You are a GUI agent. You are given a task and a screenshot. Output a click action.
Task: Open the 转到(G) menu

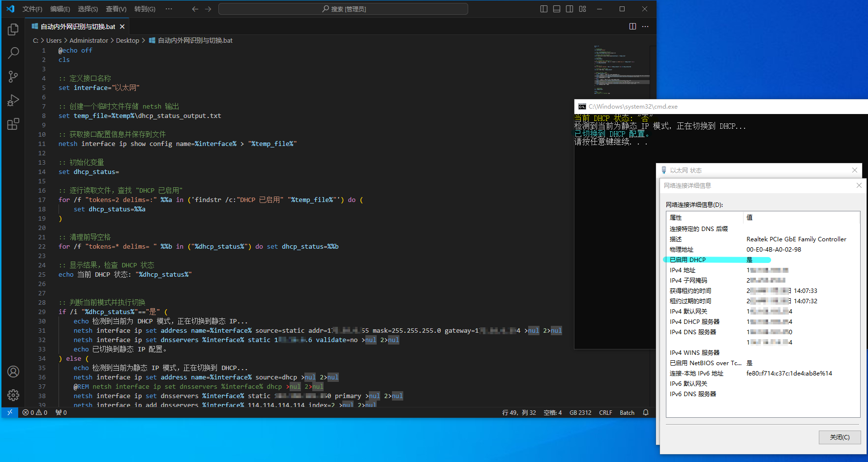tap(145, 9)
